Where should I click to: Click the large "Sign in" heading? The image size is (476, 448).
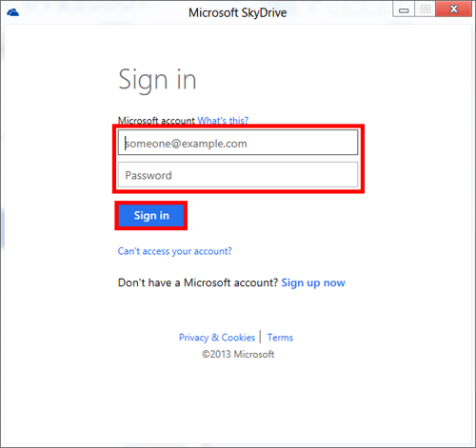pos(157,80)
